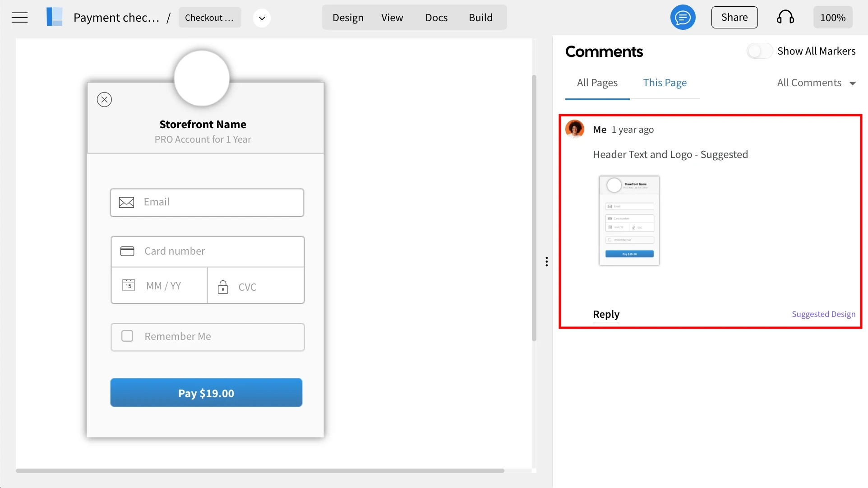Click the envelope icon in Email field

(x=126, y=202)
